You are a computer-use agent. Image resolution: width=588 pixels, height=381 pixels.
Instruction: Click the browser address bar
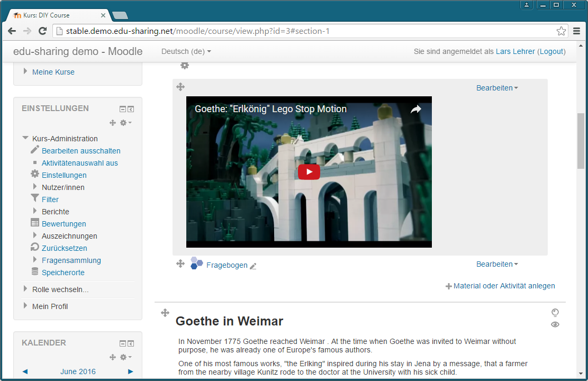pos(307,31)
